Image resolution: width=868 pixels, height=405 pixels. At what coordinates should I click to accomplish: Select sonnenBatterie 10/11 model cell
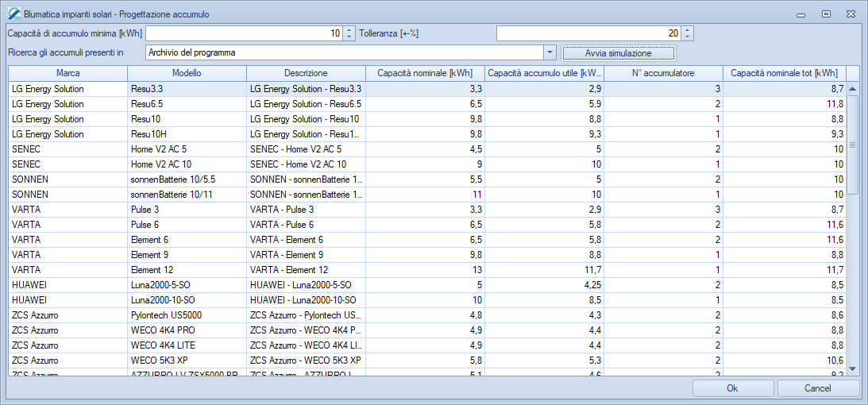coord(187,195)
